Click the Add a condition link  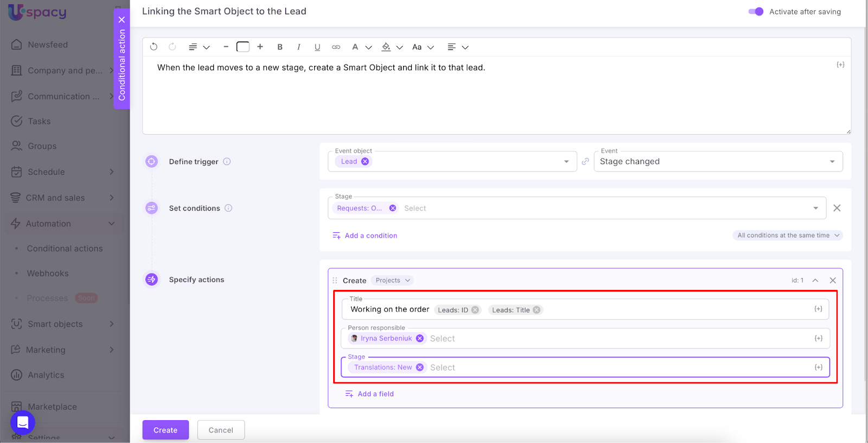tap(371, 236)
